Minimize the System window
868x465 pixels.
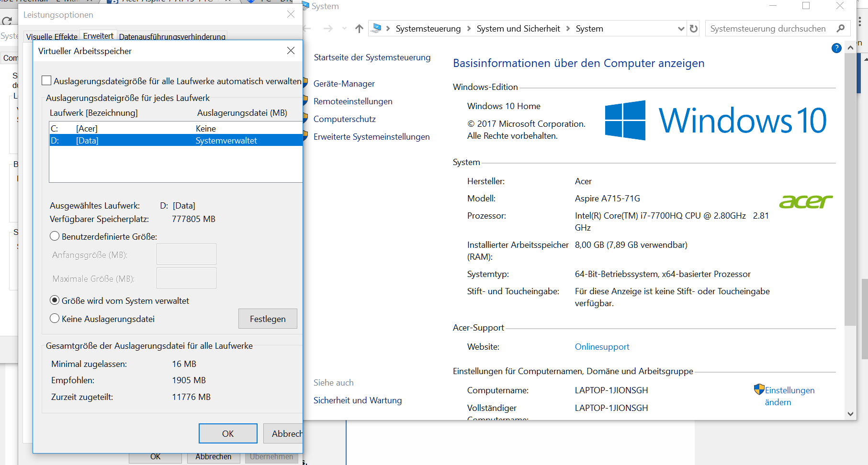point(773,6)
